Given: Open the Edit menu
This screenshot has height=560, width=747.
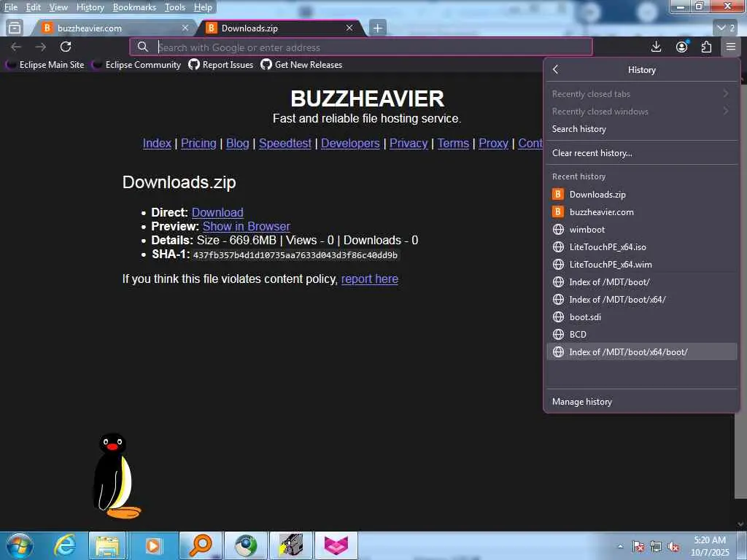Looking at the screenshot, I should [33, 7].
